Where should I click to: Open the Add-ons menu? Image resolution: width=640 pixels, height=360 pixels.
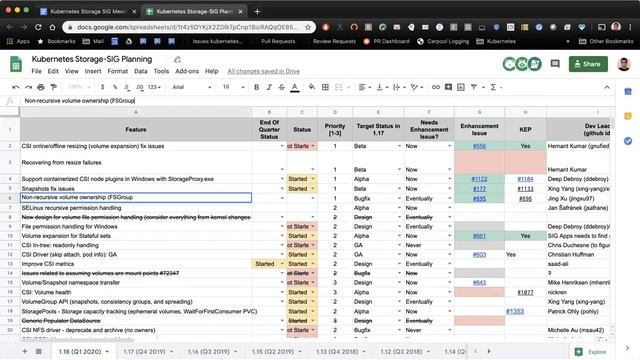coord(187,71)
